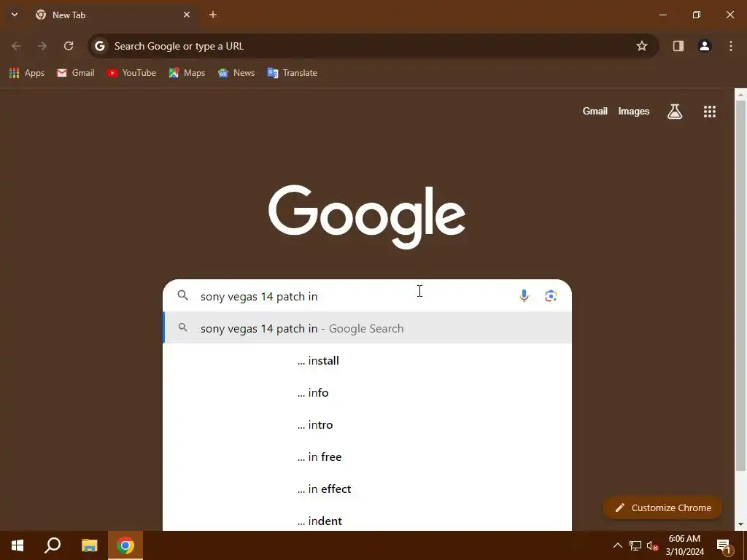Open muted volume tray icon
Image resolution: width=747 pixels, height=560 pixels.
[x=653, y=545]
